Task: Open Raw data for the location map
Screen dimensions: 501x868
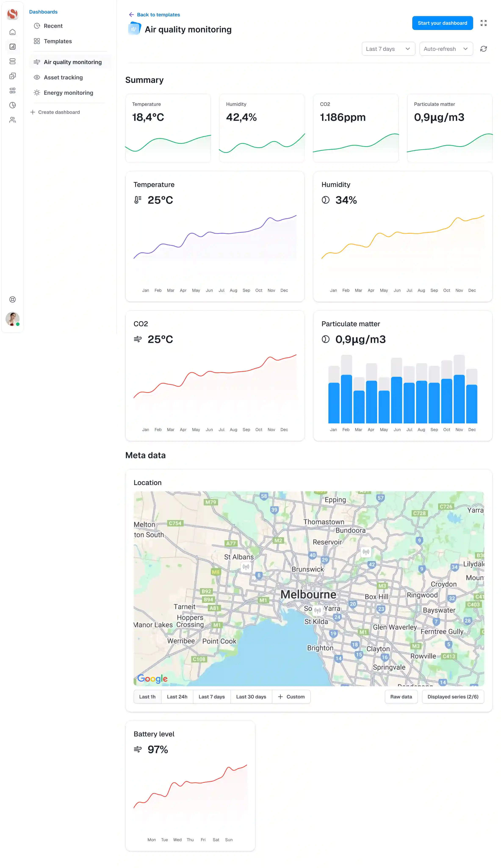Action: (401, 697)
